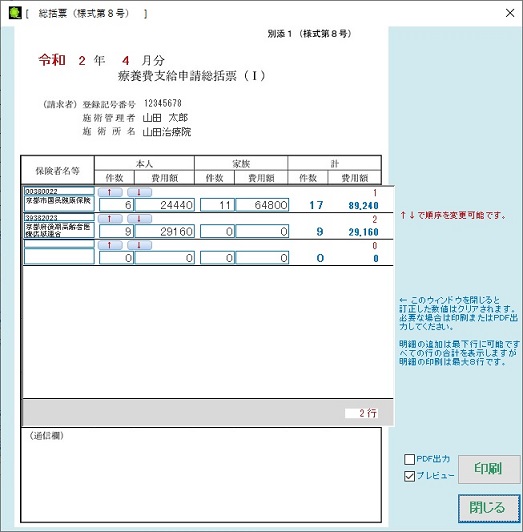Click the up arrow of the empty row
The width and height of the screenshot is (523, 532).
(x=110, y=245)
